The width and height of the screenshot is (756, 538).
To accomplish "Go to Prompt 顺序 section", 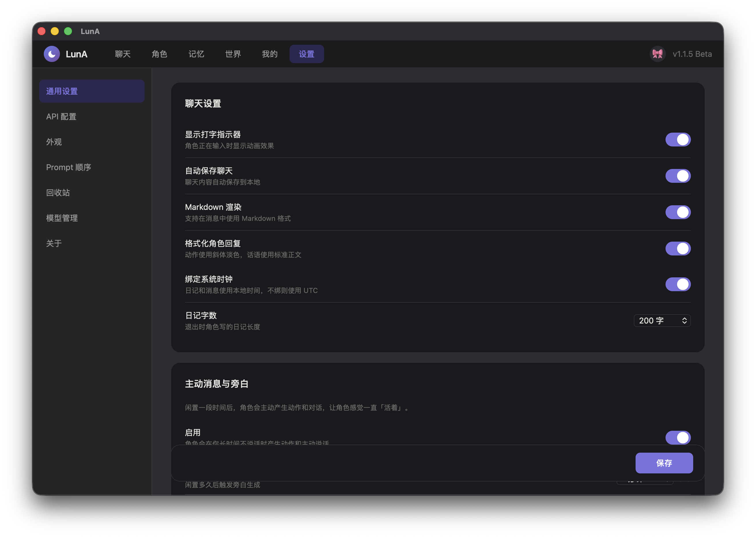I will [x=92, y=167].
